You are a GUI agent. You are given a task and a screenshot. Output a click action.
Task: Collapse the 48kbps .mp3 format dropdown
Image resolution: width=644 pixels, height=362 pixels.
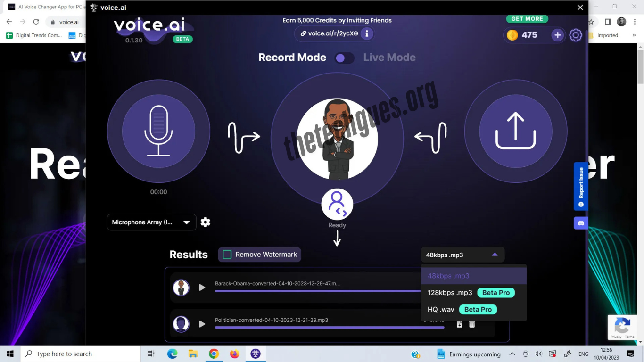click(462, 255)
